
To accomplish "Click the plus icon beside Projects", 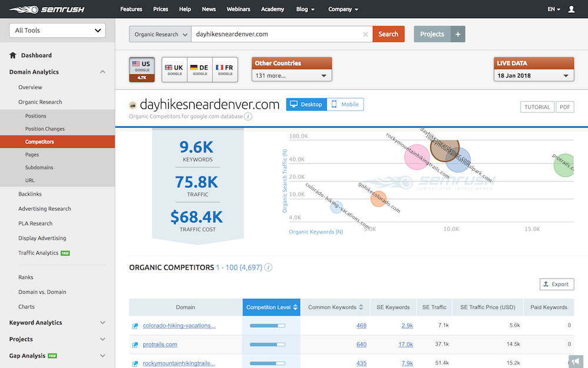I will [458, 34].
